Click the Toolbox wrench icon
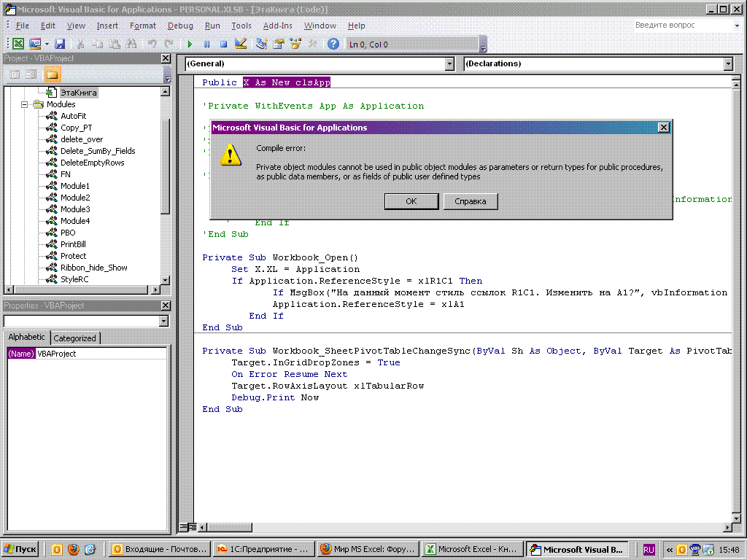The width and height of the screenshot is (747, 560). click(312, 44)
